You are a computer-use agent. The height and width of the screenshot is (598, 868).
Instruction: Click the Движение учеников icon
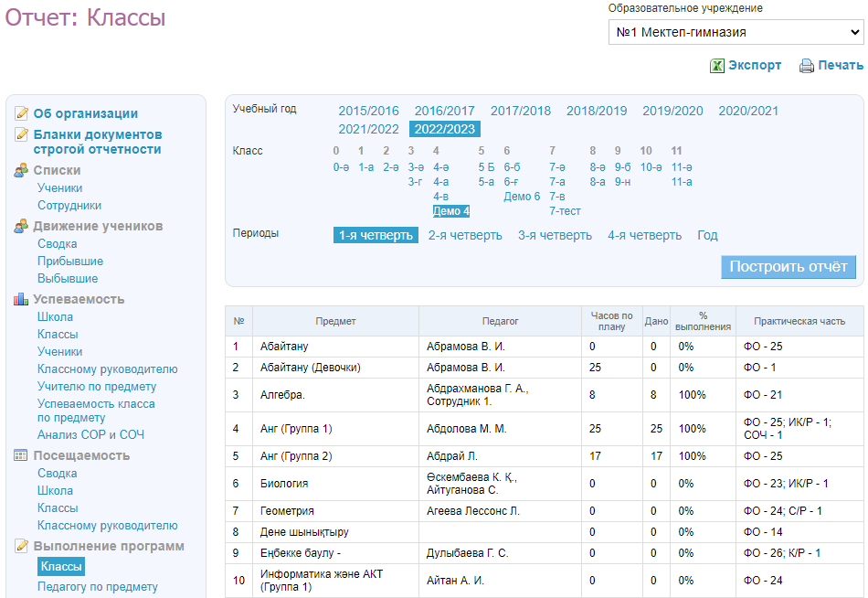click(21, 226)
